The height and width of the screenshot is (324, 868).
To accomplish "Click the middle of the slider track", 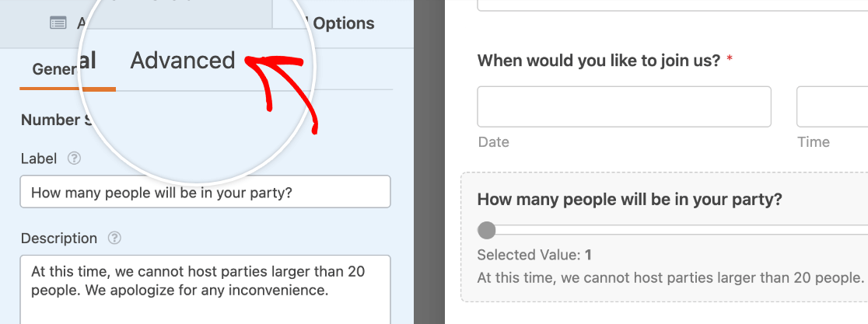I will [x=674, y=230].
